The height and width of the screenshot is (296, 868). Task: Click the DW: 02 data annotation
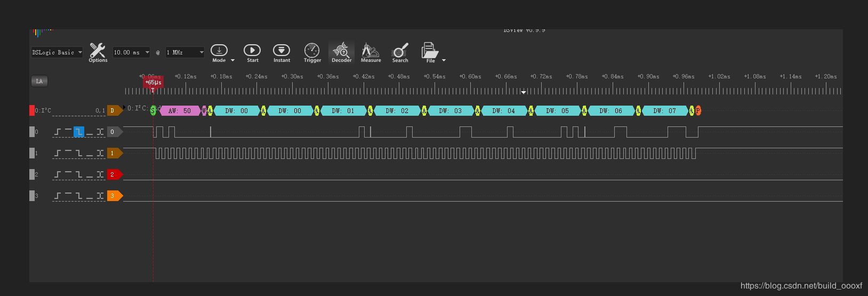[x=397, y=111]
